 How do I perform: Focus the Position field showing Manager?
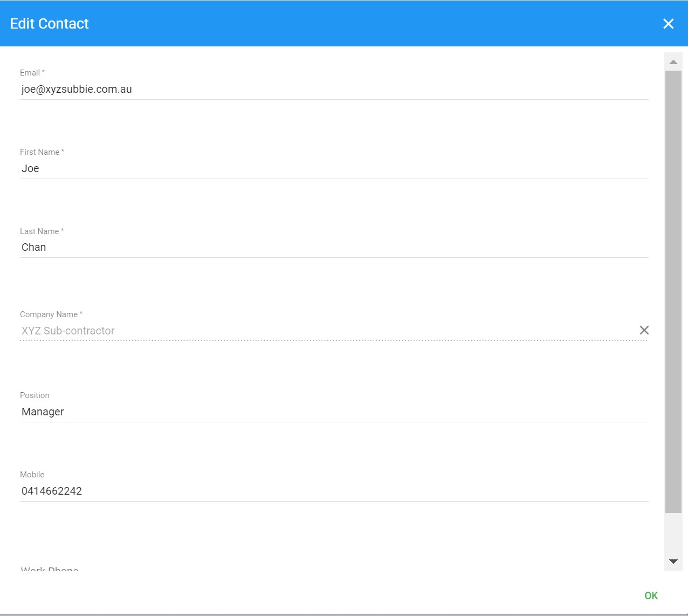334,412
